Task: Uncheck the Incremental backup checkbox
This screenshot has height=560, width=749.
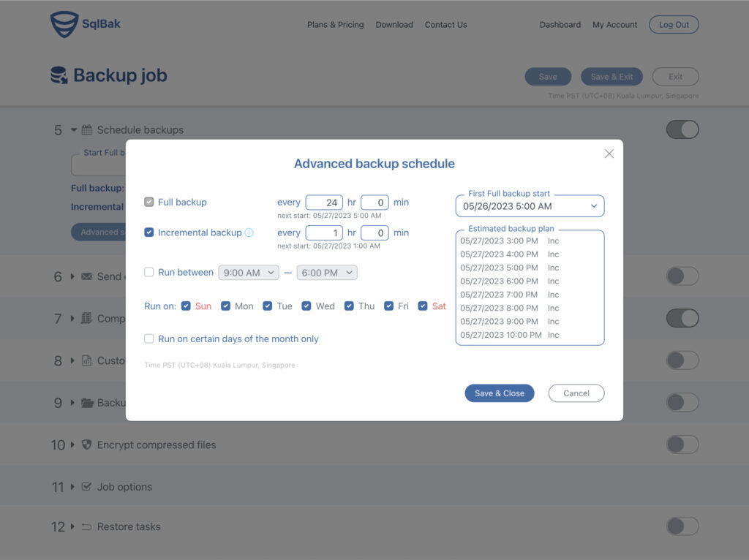Action: pyautogui.click(x=149, y=232)
